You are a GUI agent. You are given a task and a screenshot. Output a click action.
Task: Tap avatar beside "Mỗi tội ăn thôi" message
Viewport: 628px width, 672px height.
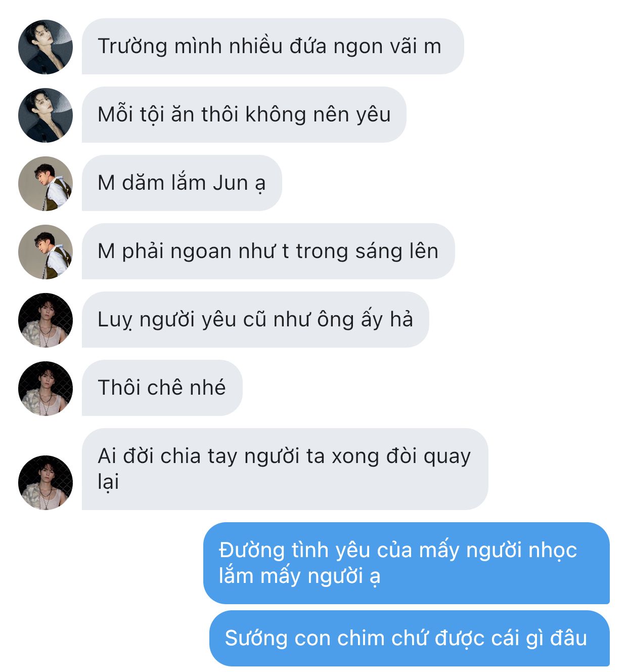46,115
